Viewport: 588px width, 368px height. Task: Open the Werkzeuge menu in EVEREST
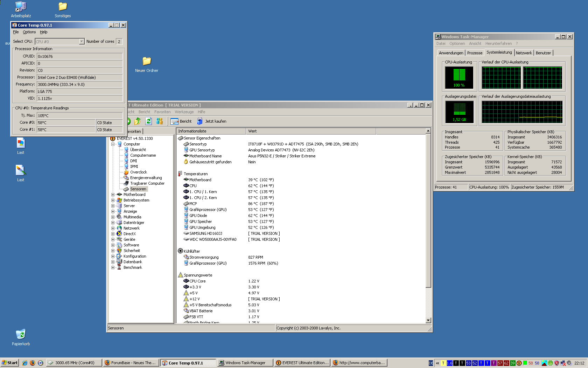pos(184,112)
